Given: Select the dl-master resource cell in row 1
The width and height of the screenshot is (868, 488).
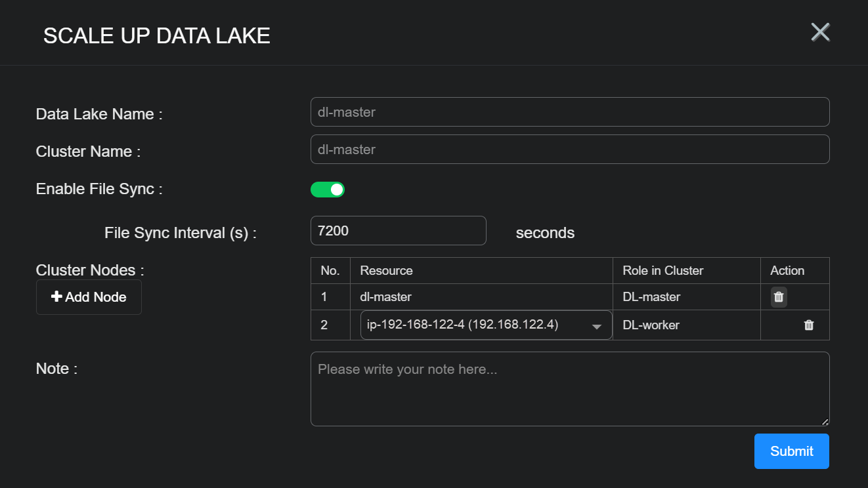Looking at the screenshot, I should click(x=386, y=297).
